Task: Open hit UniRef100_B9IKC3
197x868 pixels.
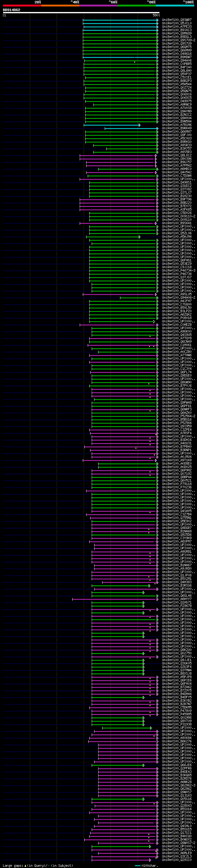Action: pos(176,30)
